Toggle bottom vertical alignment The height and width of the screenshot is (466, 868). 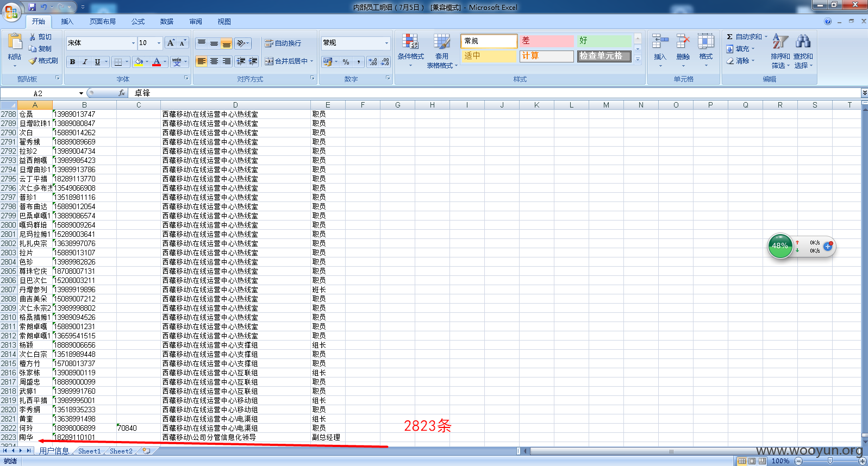(x=227, y=43)
